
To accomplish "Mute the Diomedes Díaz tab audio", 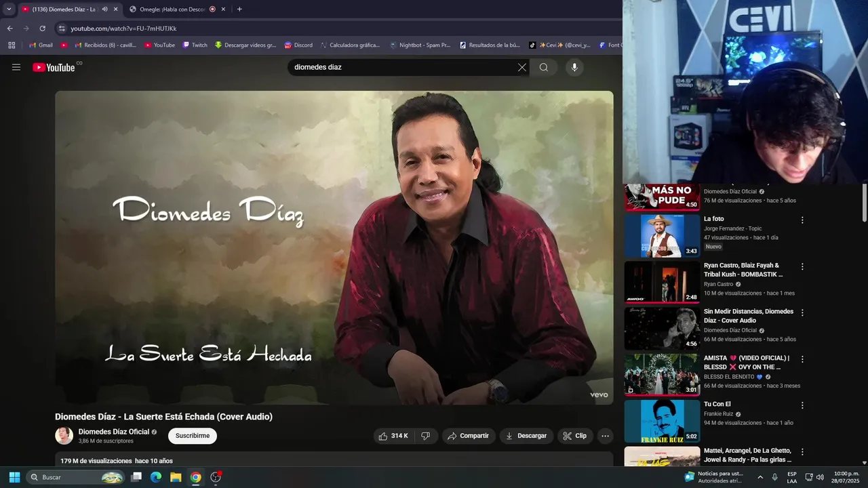I will coord(104,9).
